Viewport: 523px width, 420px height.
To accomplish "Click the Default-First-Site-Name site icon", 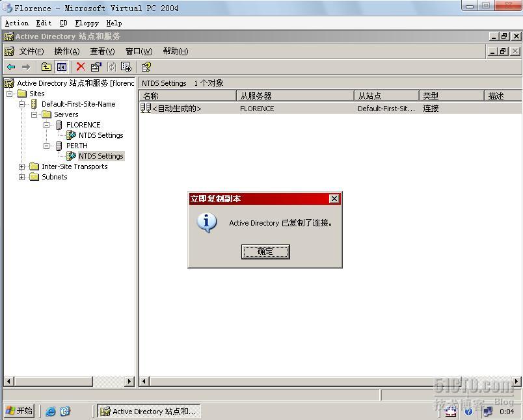I will click(x=34, y=104).
